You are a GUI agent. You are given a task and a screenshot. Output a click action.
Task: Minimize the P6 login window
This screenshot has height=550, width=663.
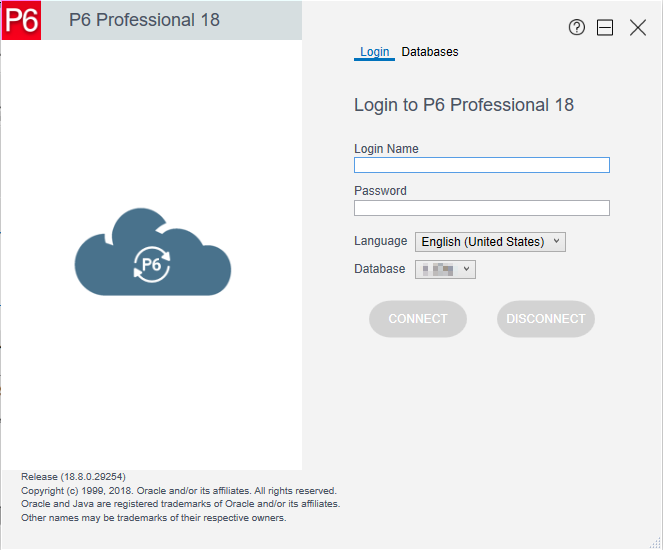click(605, 28)
